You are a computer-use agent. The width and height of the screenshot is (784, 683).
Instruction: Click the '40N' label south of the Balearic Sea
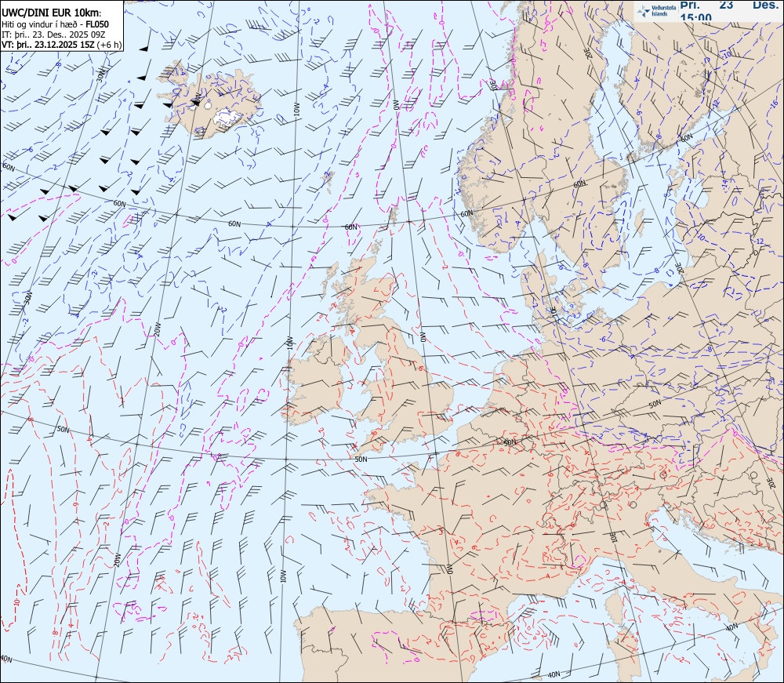554,674
